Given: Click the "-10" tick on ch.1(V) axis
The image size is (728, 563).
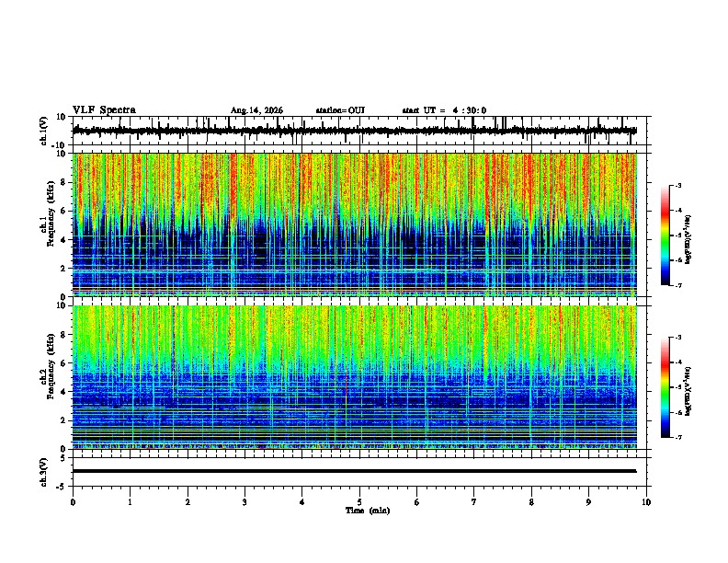Looking at the screenshot, I should click(x=60, y=145).
